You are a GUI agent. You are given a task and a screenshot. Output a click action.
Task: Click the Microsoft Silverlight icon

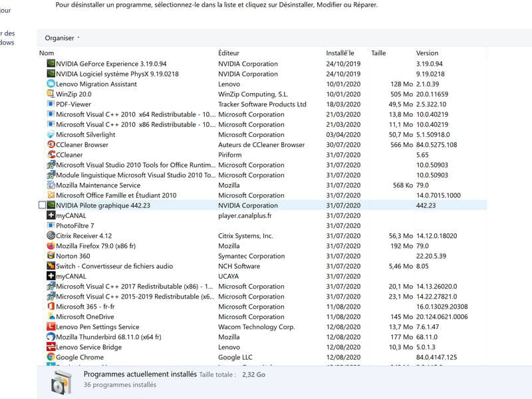pos(51,134)
